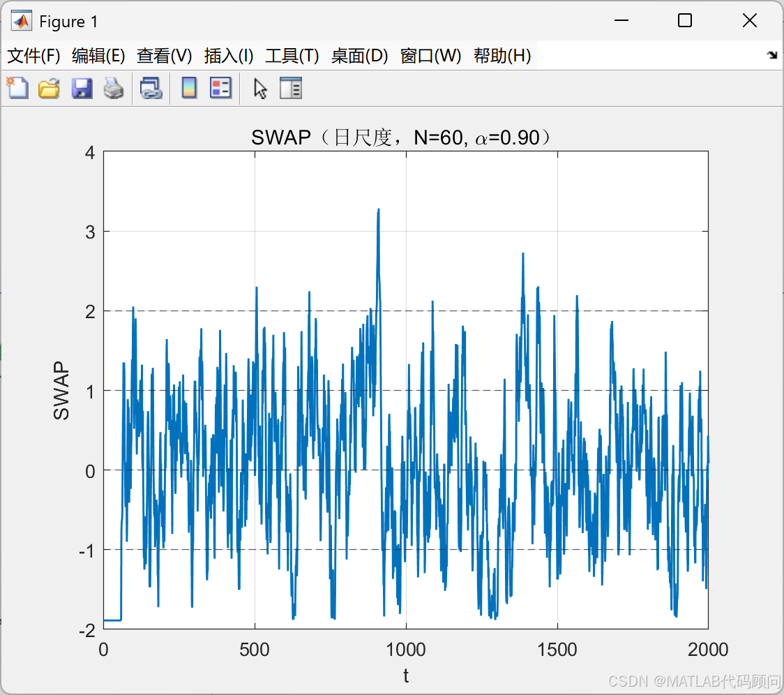This screenshot has height=695, width=784.
Task: Open file with the folder icon
Action: pyautogui.click(x=49, y=89)
